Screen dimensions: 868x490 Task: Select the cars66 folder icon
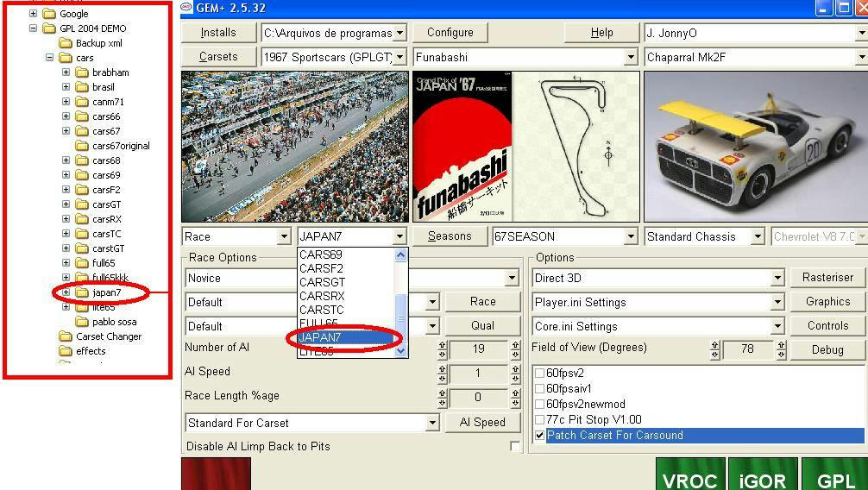[x=83, y=116]
